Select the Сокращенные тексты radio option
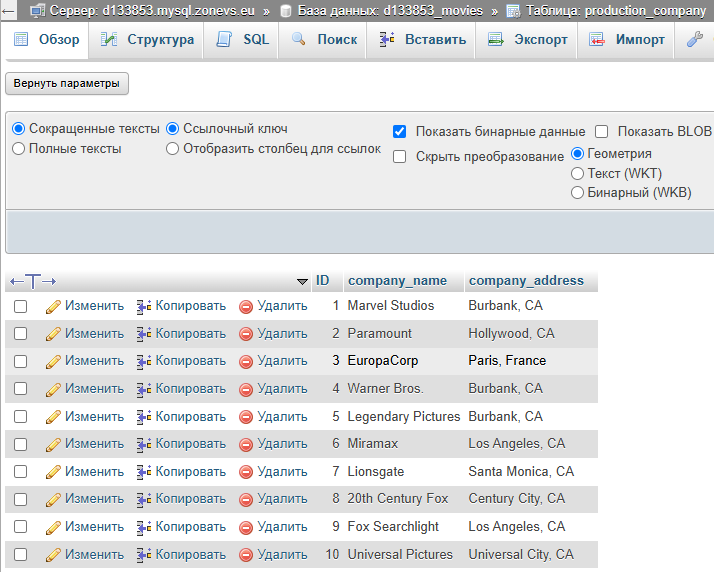The height and width of the screenshot is (572, 714). click(x=18, y=129)
